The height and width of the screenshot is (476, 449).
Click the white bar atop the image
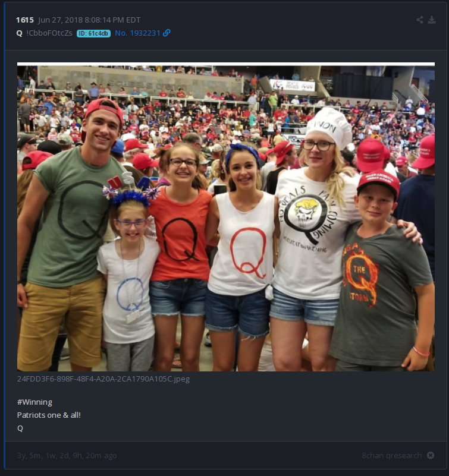[226, 64]
